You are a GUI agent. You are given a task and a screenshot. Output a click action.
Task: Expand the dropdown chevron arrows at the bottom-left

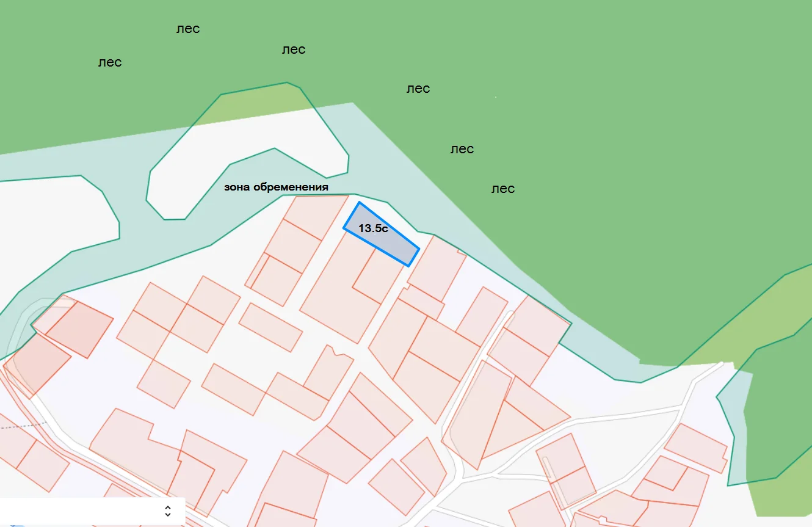(x=168, y=511)
